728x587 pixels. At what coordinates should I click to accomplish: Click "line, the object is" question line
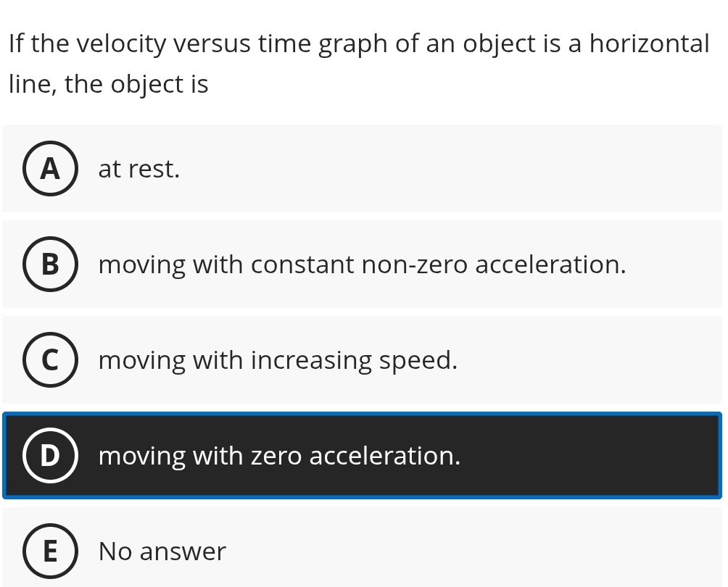click(x=109, y=85)
